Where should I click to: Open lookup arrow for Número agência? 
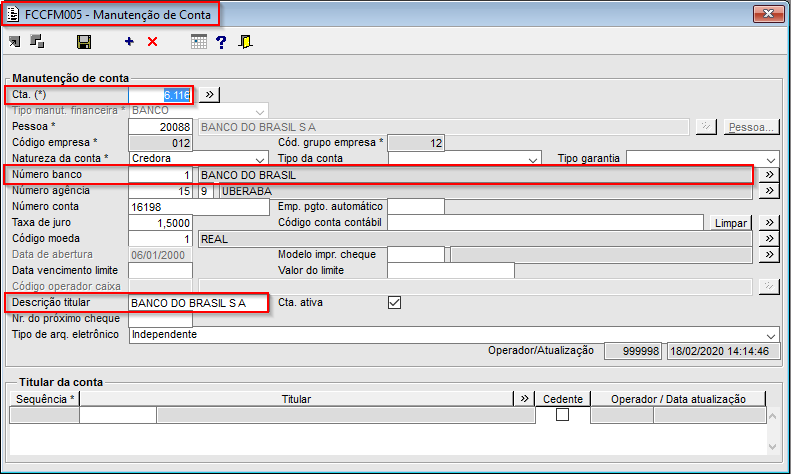[x=769, y=191]
